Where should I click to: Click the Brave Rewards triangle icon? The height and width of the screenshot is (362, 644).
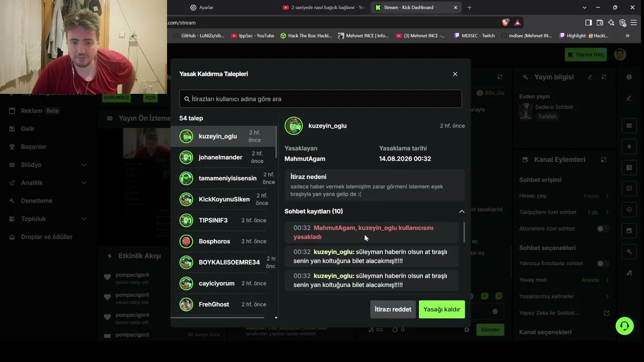pyautogui.click(x=517, y=23)
